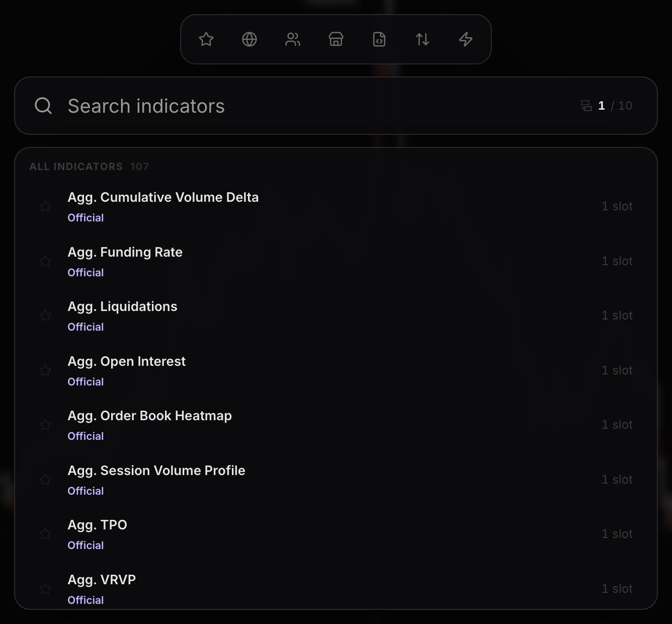Screen dimensions: 672x624
Task: Click Official label under Agg. Liquidations
Action: pos(86,327)
